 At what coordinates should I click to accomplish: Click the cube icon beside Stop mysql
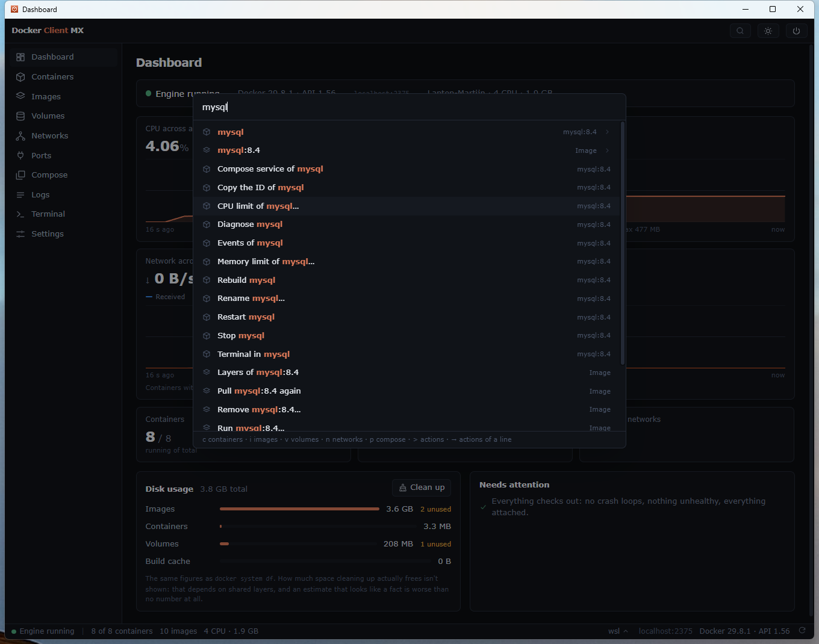point(207,336)
